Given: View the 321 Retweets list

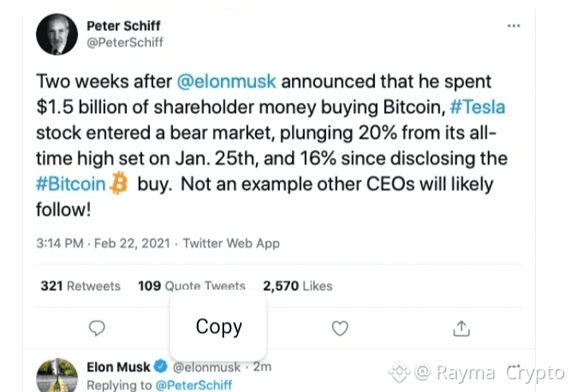Looking at the screenshot, I should click(81, 285).
